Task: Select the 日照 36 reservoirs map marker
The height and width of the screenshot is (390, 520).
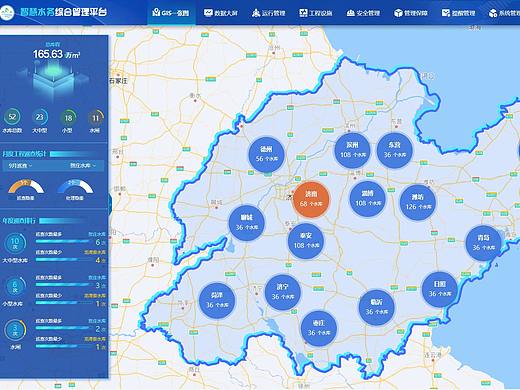Action: (440, 289)
